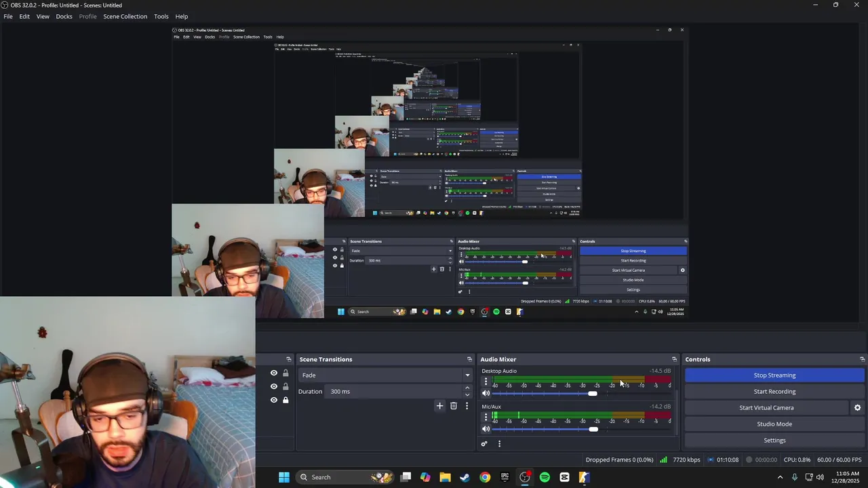Image resolution: width=868 pixels, height=488 pixels.
Task: Click the 'Dropped Frames 0 (0.0%)' status text
Action: pyautogui.click(x=619, y=460)
